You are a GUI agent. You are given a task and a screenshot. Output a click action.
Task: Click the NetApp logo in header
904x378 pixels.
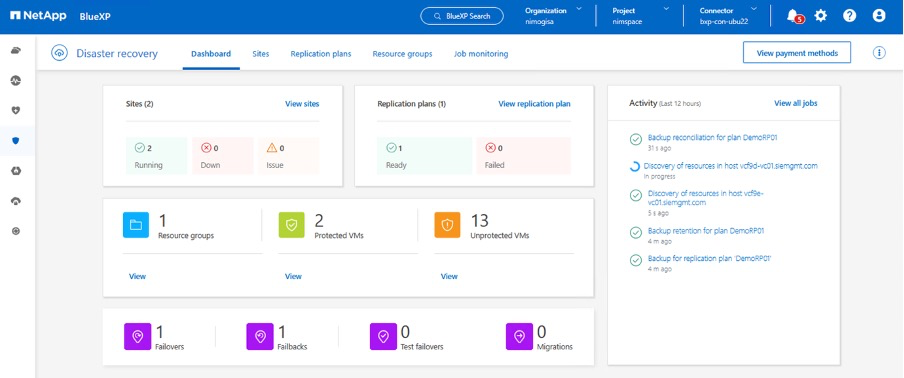(38, 16)
